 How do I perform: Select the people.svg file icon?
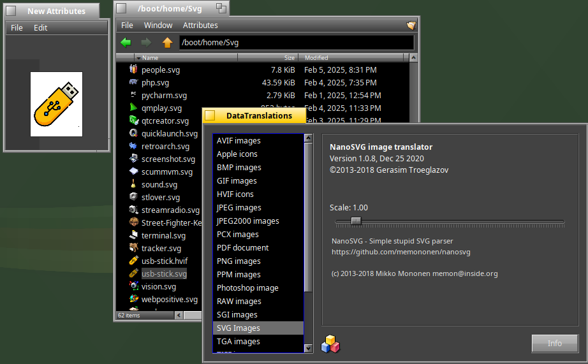coord(133,69)
